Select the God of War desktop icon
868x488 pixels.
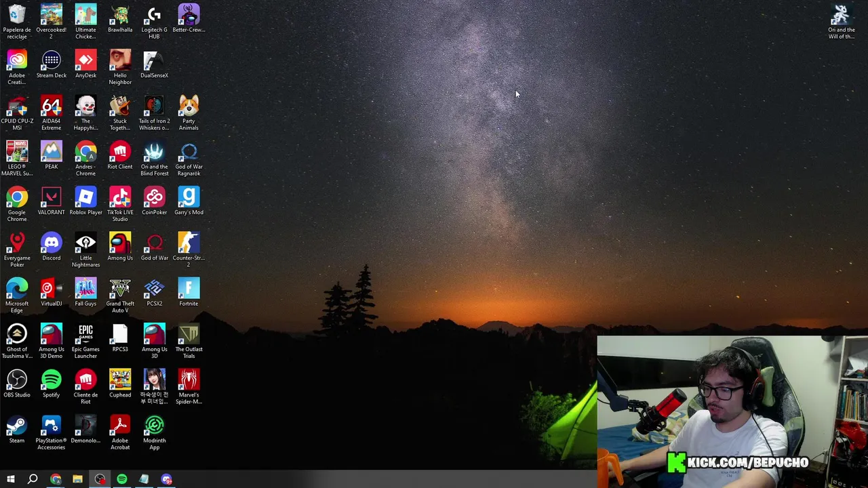(x=154, y=247)
